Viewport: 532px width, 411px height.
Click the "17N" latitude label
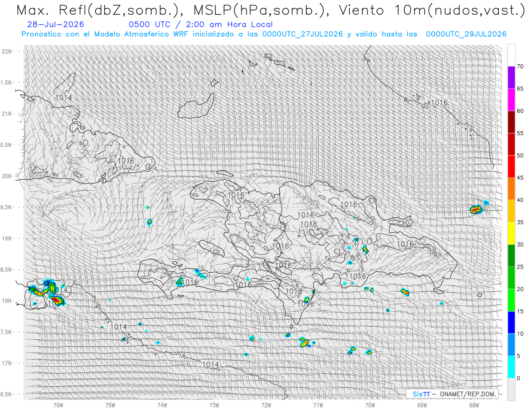coord(7,363)
